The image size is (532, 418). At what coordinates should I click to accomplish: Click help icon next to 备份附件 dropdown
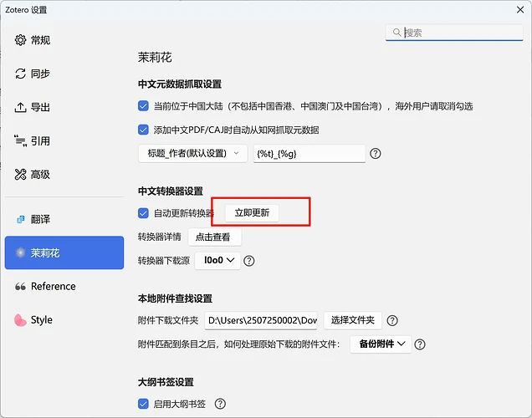pos(420,344)
